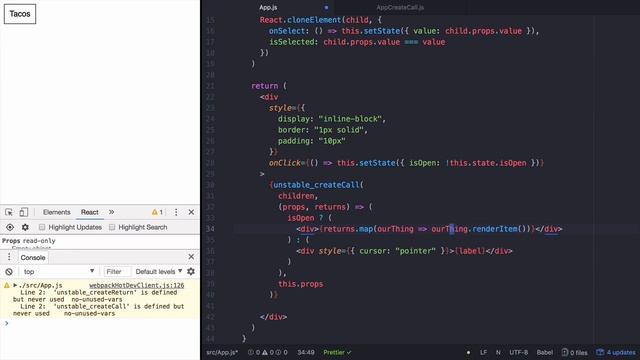The height and width of the screenshot is (360, 640).
Task: Click '"inline-block"' string on line 24
Action: coord(350,119)
